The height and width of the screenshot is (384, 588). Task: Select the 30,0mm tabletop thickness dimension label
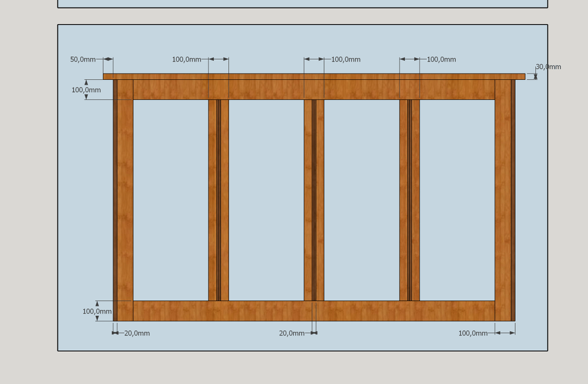pyautogui.click(x=548, y=67)
